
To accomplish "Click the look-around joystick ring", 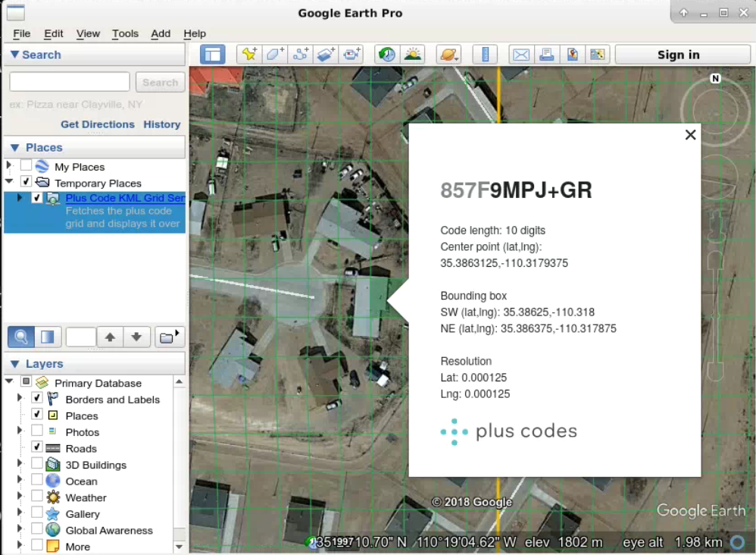I will [716, 111].
